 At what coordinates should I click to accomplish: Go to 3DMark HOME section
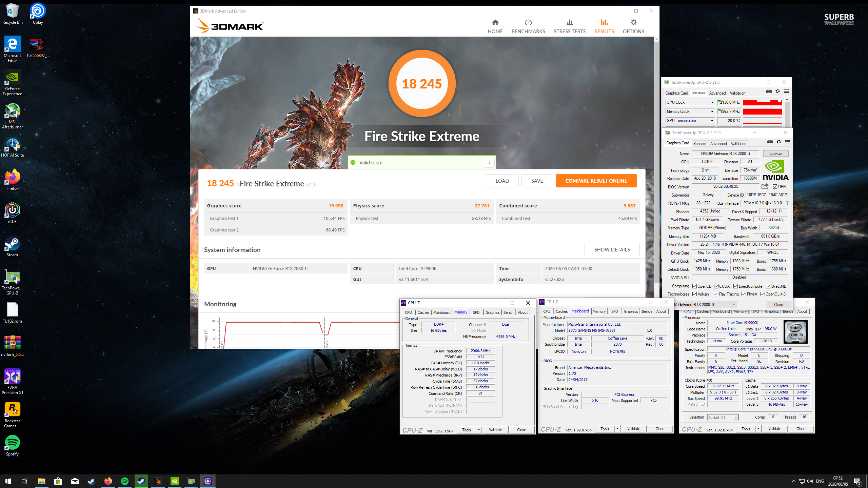[x=495, y=26]
